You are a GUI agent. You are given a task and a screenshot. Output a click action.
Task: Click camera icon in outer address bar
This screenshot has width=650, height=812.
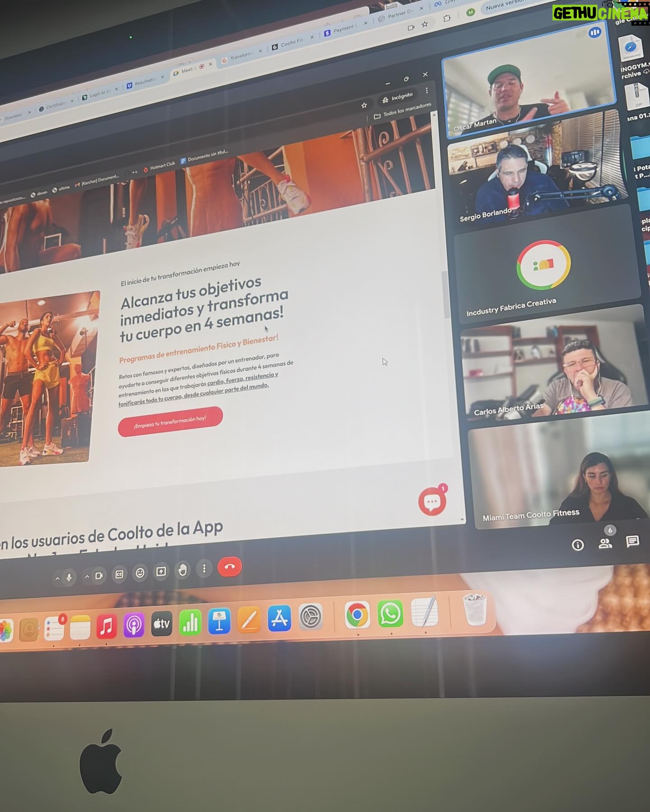click(411, 28)
